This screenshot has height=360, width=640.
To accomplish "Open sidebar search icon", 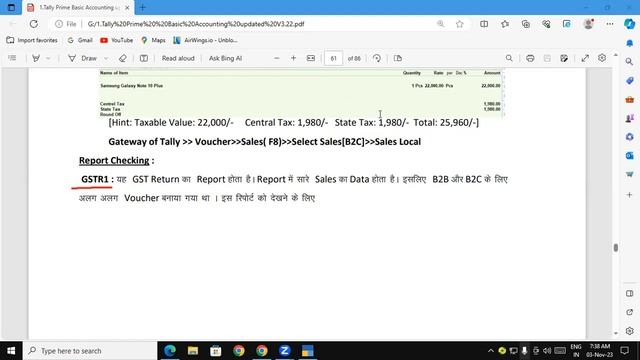I will (629, 62).
